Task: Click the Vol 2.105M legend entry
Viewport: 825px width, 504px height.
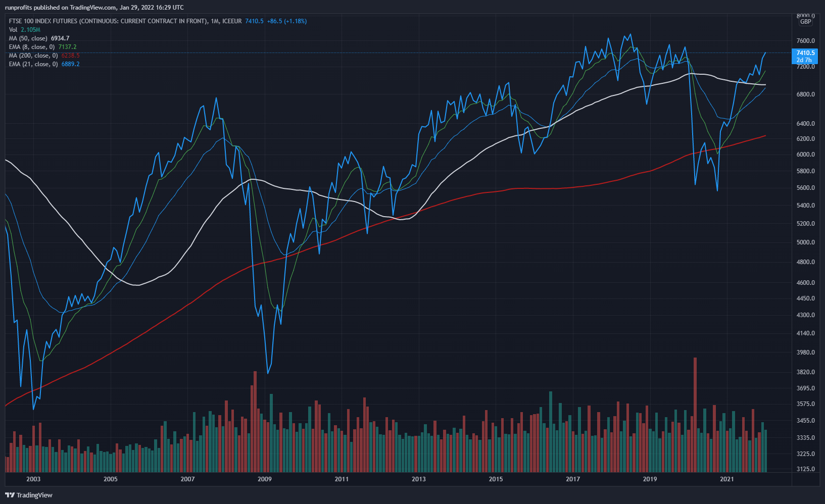Action: (24, 30)
